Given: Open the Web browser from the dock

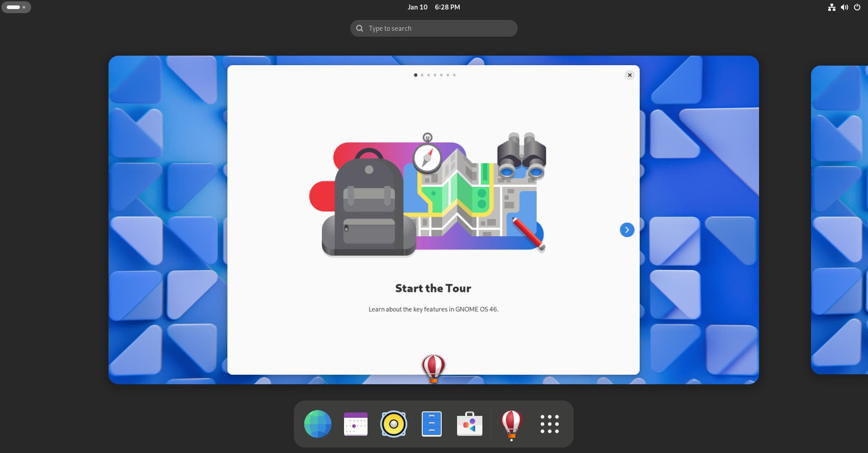Looking at the screenshot, I should point(317,424).
